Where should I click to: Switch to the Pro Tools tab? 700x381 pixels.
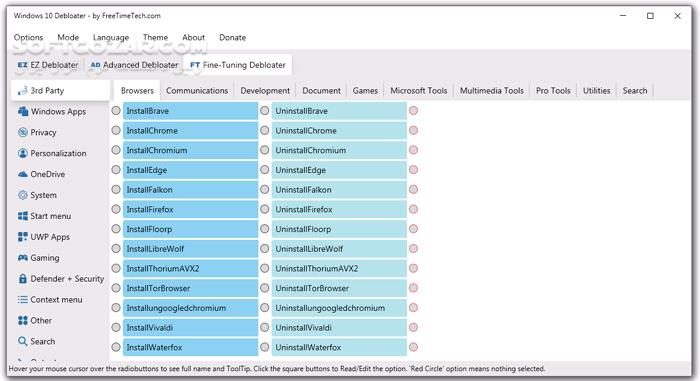coord(553,91)
